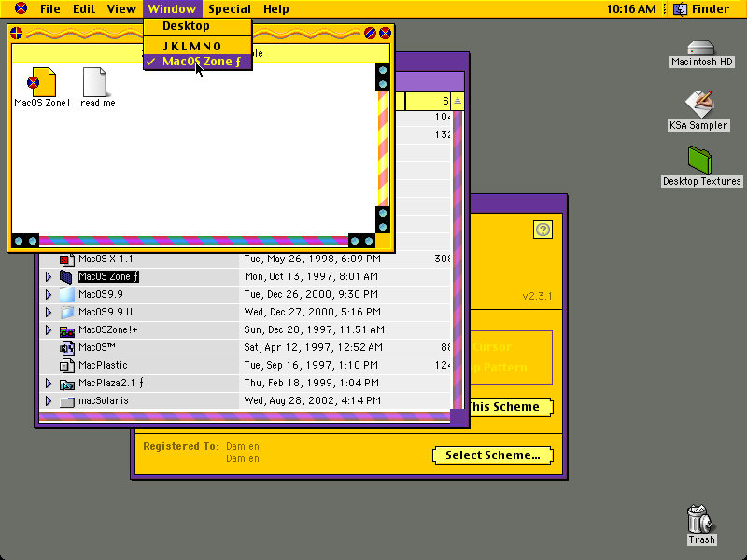The width and height of the screenshot is (747, 560).
Task: Click the 10:16 AM menu bar clock
Action: [631, 8]
